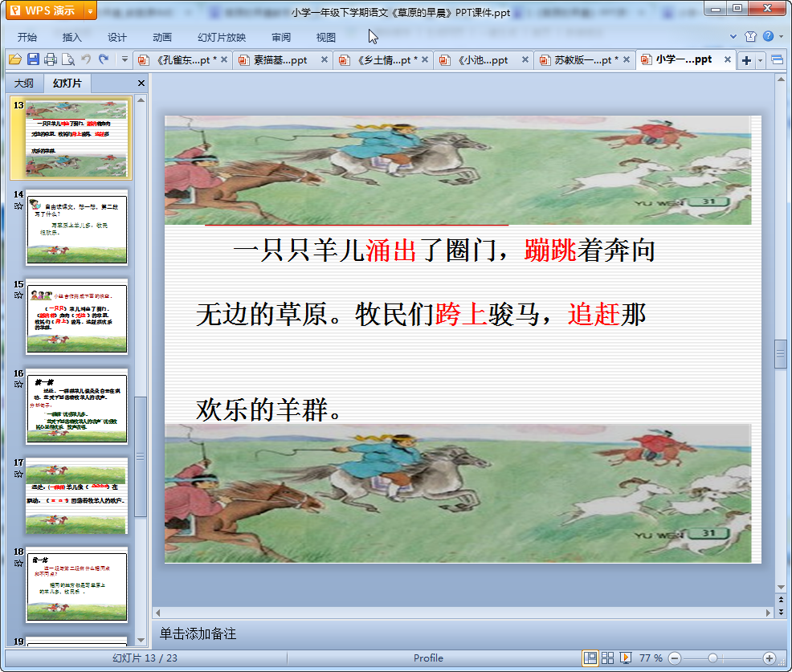Open the 设计 menu tab

116,38
